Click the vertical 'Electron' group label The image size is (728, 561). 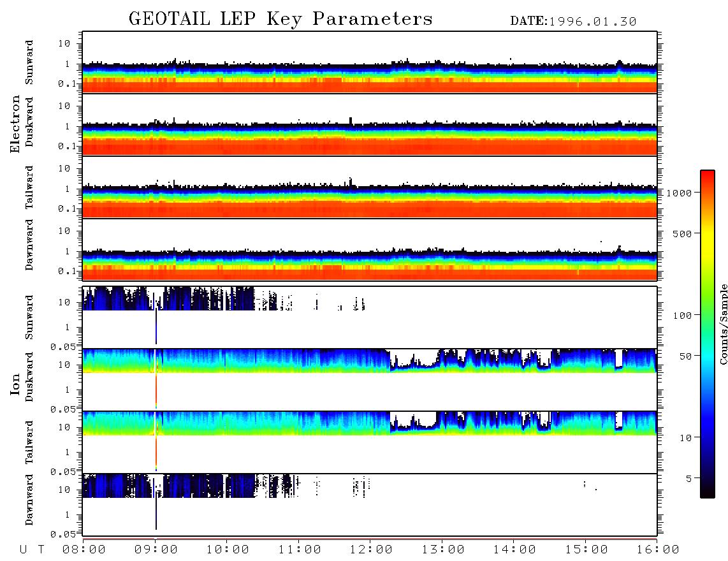[15, 124]
